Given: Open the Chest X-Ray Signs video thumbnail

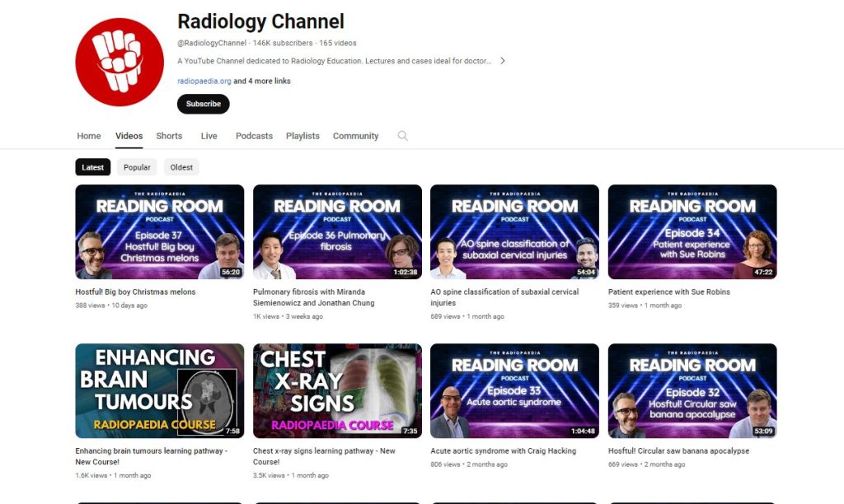Looking at the screenshot, I should coord(337,390).
